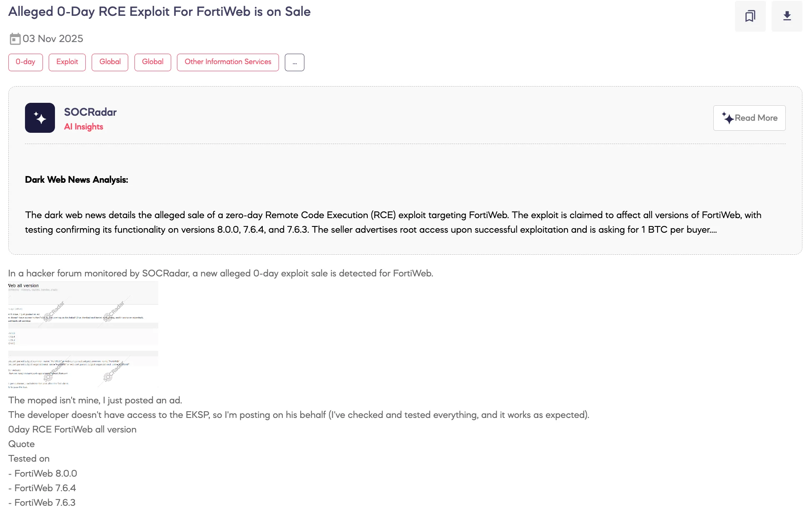The image size is (812, 512).
Task: Click the sparkle icon on Read More button
Action: [x=728, y=118]
